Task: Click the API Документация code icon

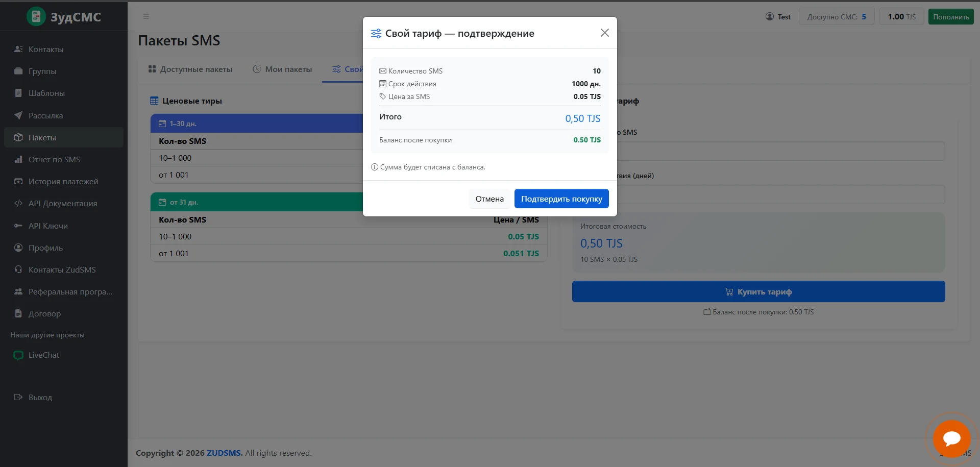Action: pyautogui.click(x=18, y=203)
